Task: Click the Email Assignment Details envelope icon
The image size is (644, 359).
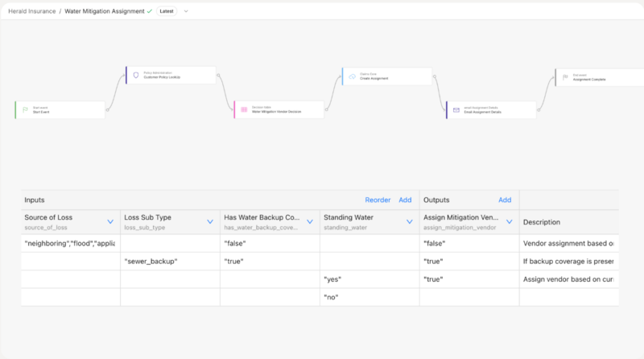Action: tap(456, 109)
